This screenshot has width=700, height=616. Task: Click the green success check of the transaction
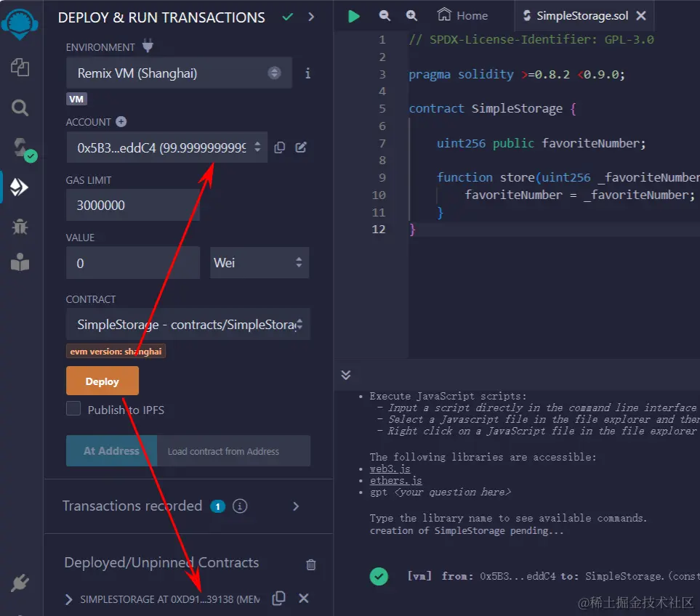click(379, 576)
